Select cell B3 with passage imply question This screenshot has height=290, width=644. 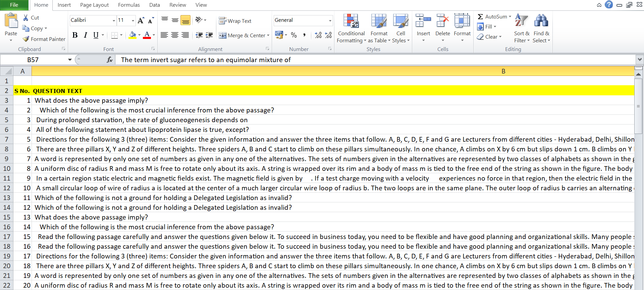(x=201, y=100)
